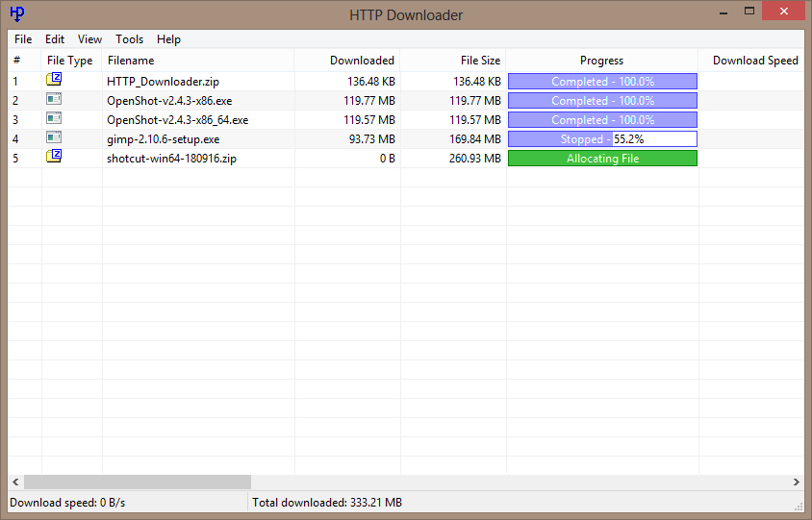The width and height of the screenshot is (812, 520).
Task: Select the zip icon for HTTP_Downloader.zip
Action: tap(54, 79)
